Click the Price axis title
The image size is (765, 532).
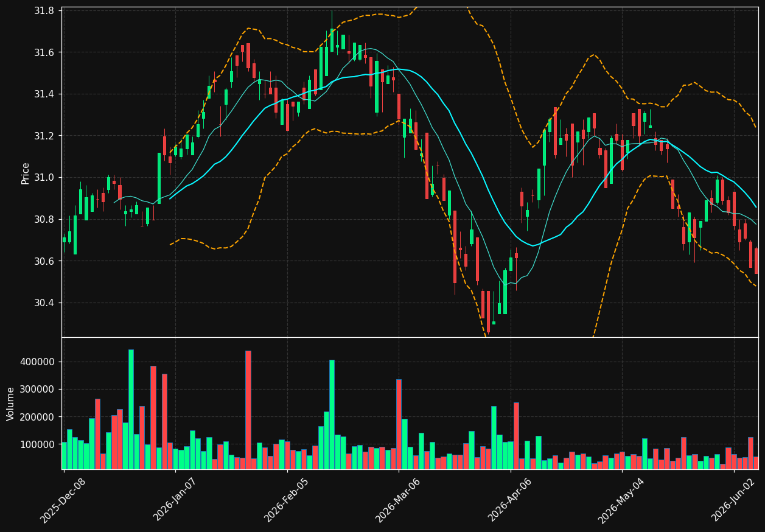coord(26,173)
